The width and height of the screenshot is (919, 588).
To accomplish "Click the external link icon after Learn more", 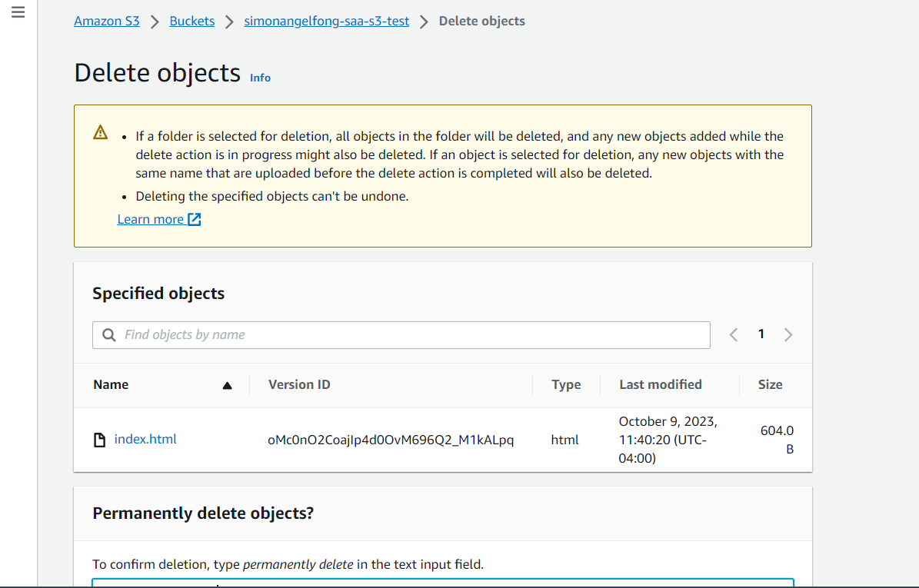I will point(194,219).
